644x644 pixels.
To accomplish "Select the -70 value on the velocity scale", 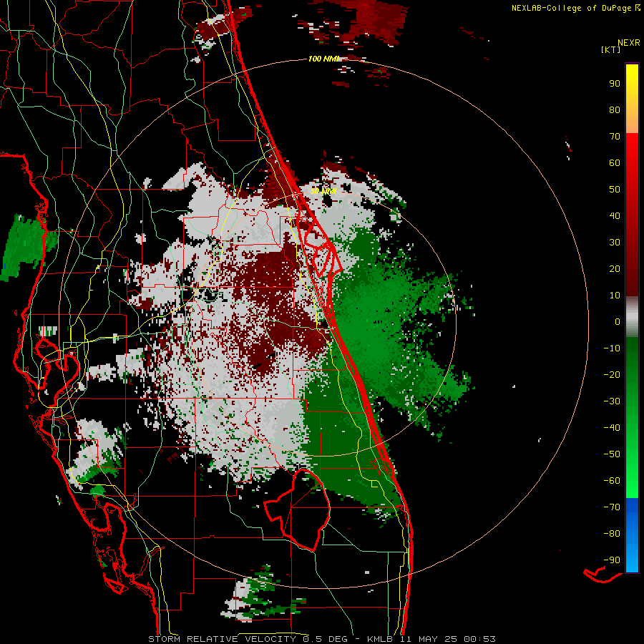I will [x=612, y=507].
